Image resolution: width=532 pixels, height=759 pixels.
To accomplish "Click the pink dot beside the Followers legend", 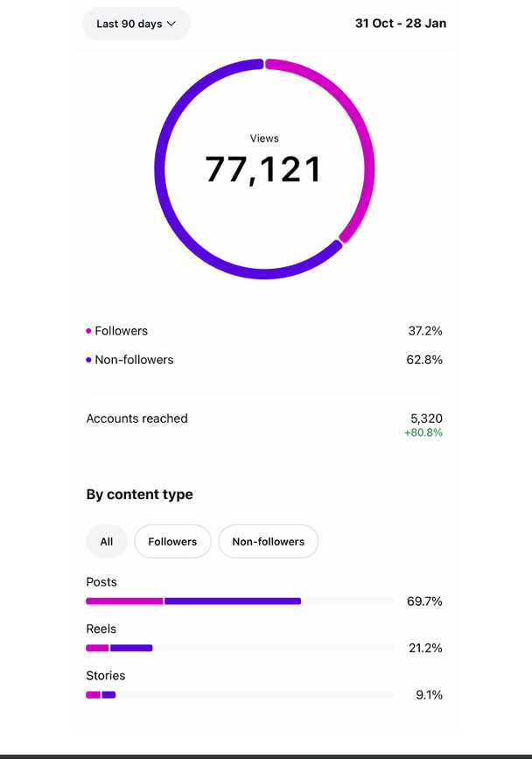I will tap(88, 331).
